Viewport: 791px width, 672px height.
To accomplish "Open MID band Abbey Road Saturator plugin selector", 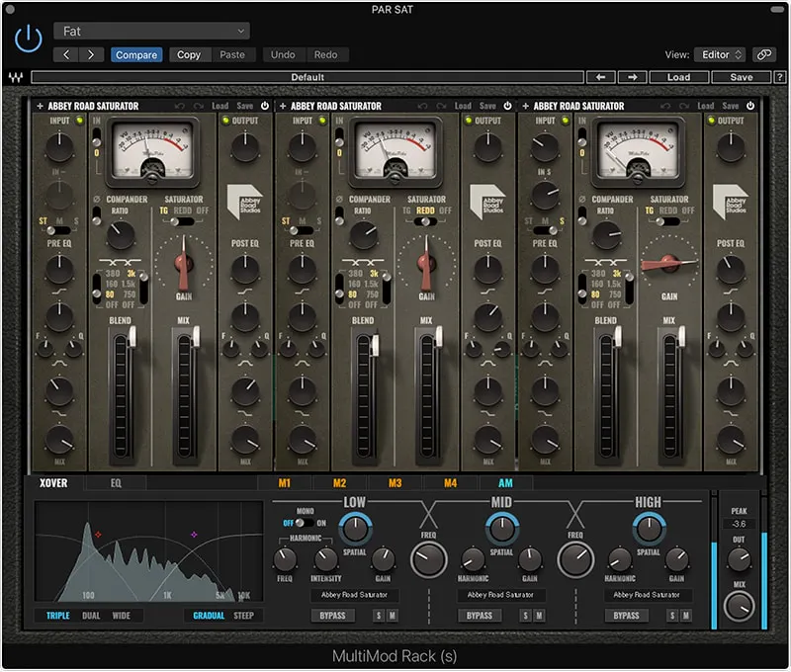I will click(500, 595).
